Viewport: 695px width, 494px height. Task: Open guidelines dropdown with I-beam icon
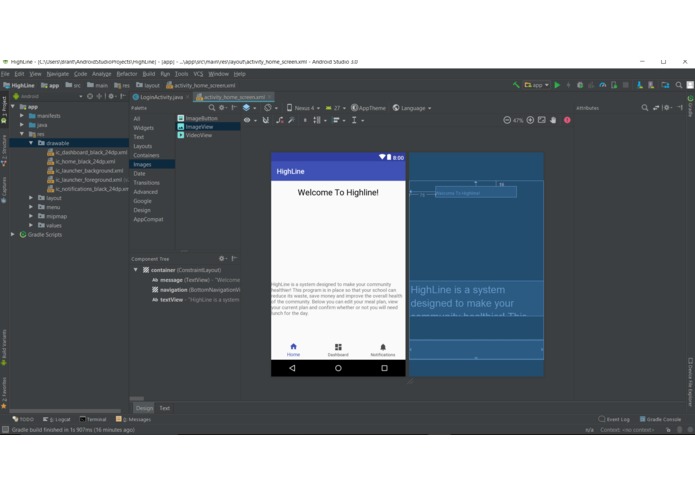357,120
